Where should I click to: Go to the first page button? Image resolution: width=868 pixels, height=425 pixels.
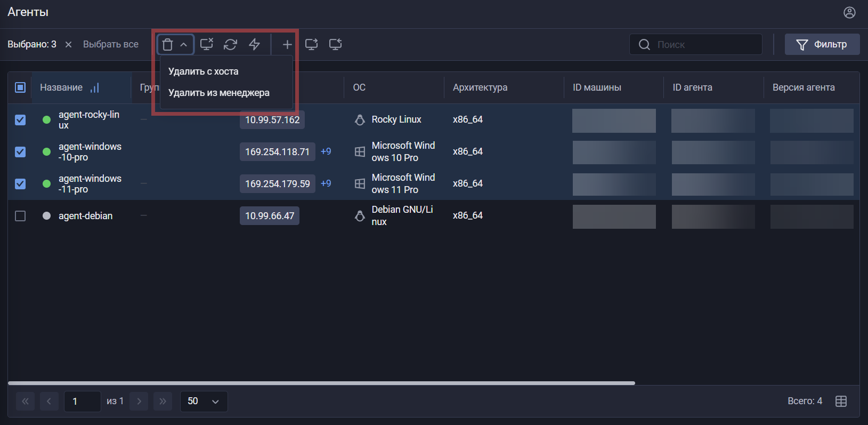[25, 402]
